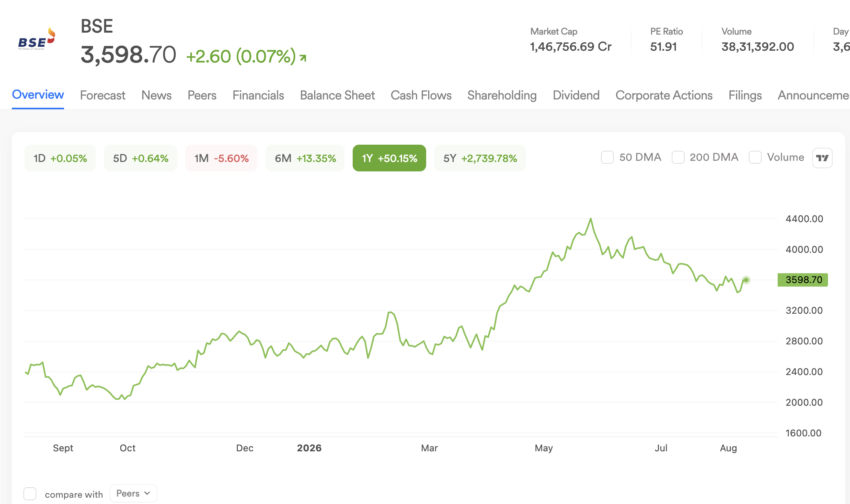Open the Peers dropdown
Viewport: 850px width, 504px height.
click(x=133, y=493)
